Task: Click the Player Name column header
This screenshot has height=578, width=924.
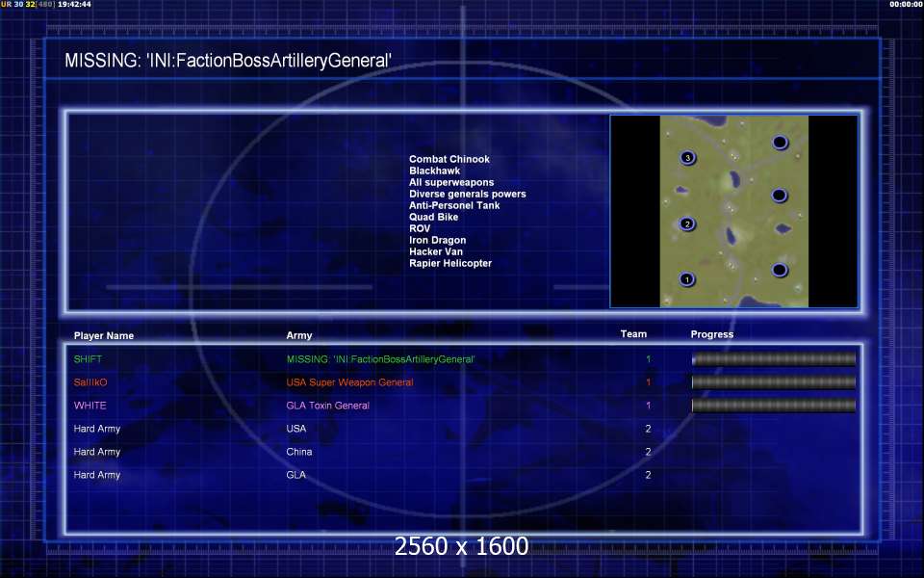Action: (104, 335)
